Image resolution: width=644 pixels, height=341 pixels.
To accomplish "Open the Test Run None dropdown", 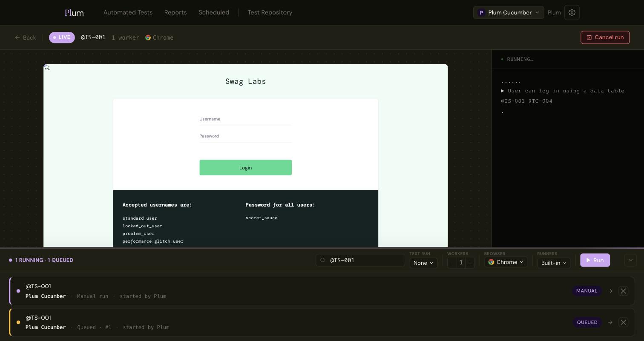I will (423, 263).
